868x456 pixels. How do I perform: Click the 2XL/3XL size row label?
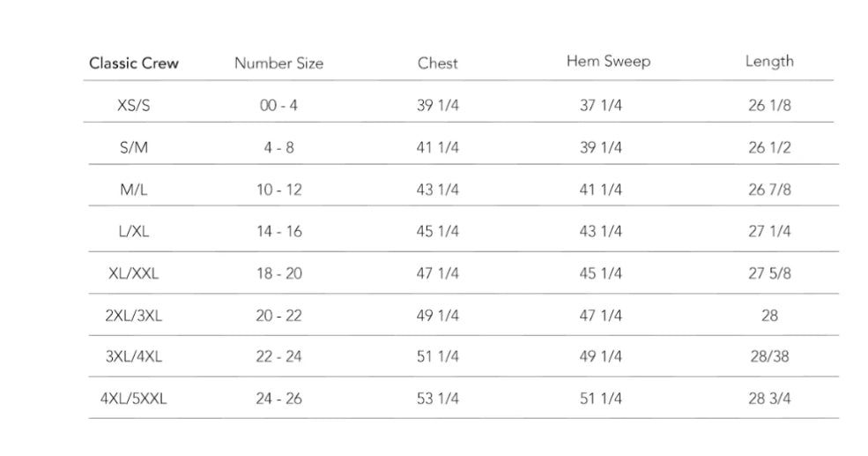tap(134, 316)
